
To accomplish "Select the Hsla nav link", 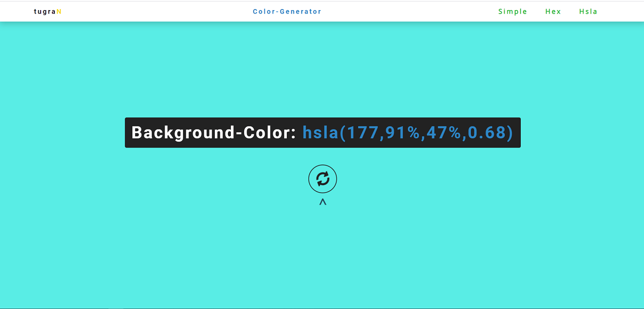I will click(x=588, y=12).
